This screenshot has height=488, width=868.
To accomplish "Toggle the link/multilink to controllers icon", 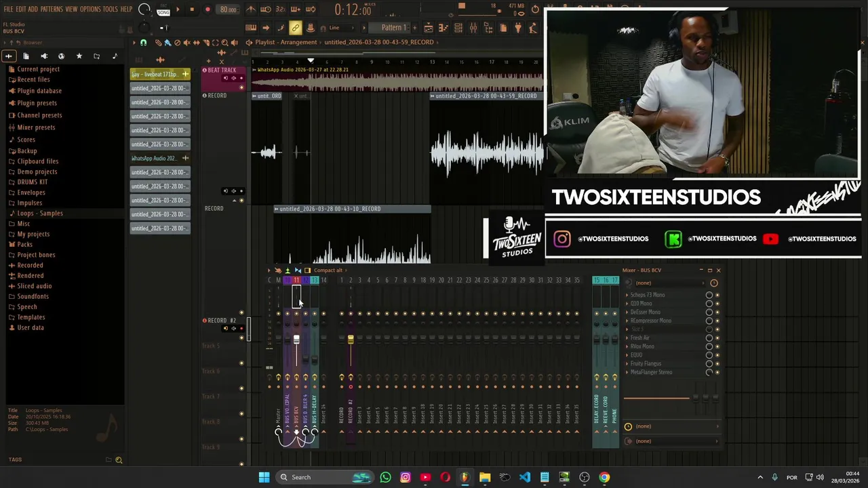I will pos(296,28).
